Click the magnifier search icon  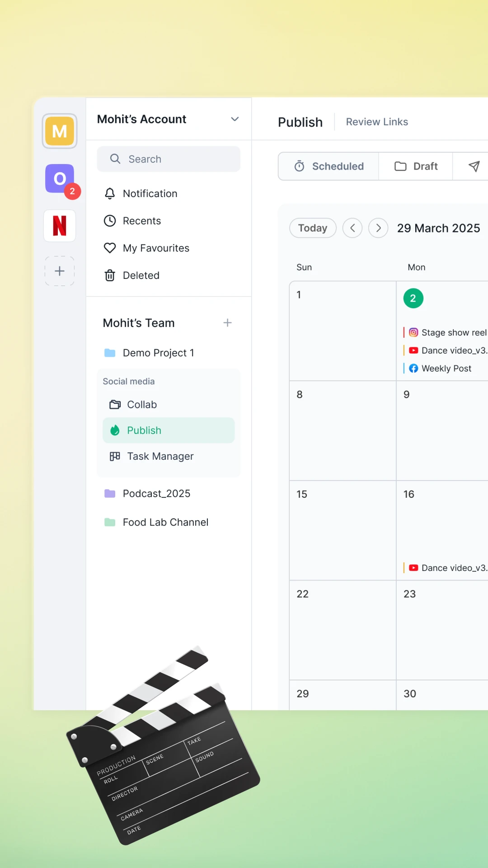pyautogui.click(x=115, y=159)
